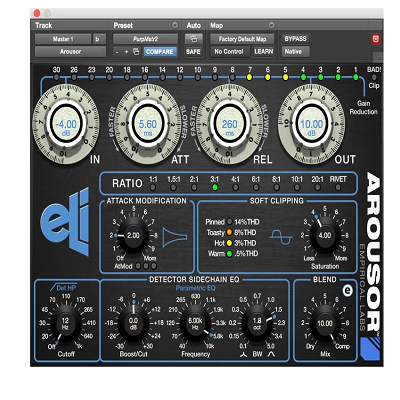Open the No Control assignment menu
The image size is (400, 400).
tap(230, 52)
